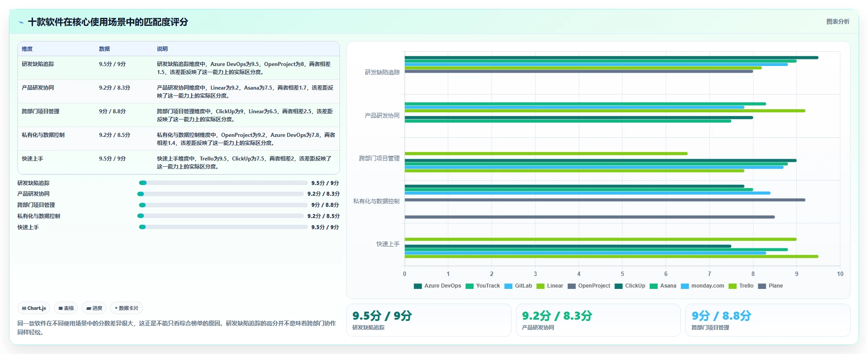Click the 快速上手 chart axis label
The image size is (868, 354).
coord(388,244)
